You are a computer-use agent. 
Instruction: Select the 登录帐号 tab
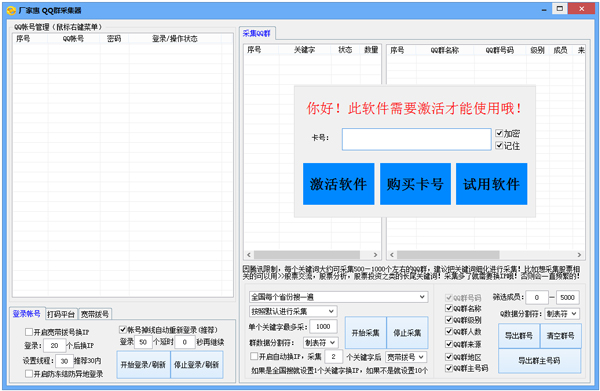click(x=26, y=314)
